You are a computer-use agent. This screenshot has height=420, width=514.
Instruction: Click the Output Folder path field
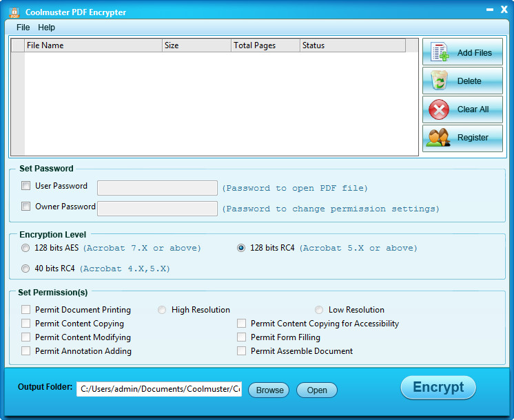coord(159,389)
